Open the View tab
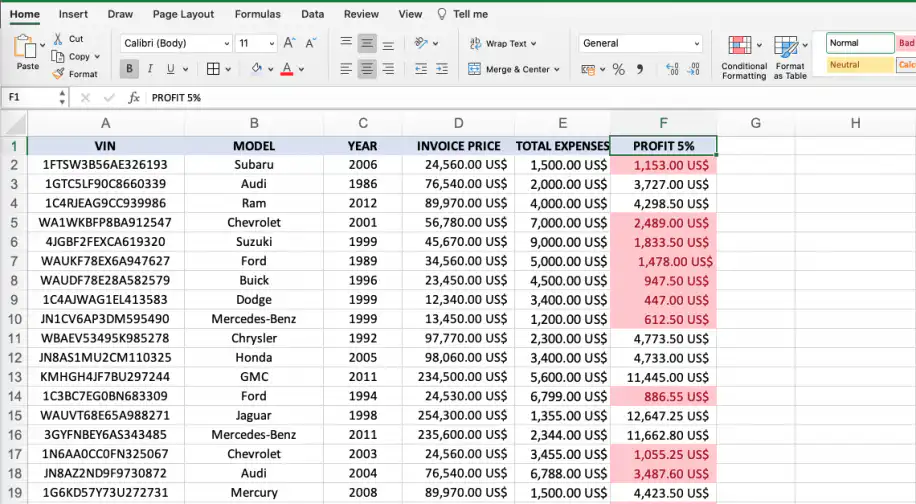Image resolution: width=916 pixels, height=504 pixels. pos(410,14)
